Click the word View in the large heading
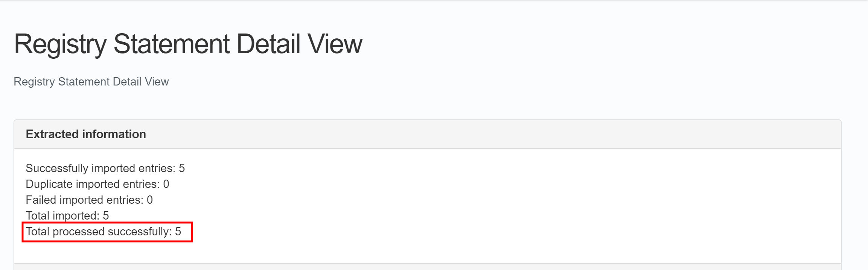This screenshot has width=868, height=270. coord(335,44)
